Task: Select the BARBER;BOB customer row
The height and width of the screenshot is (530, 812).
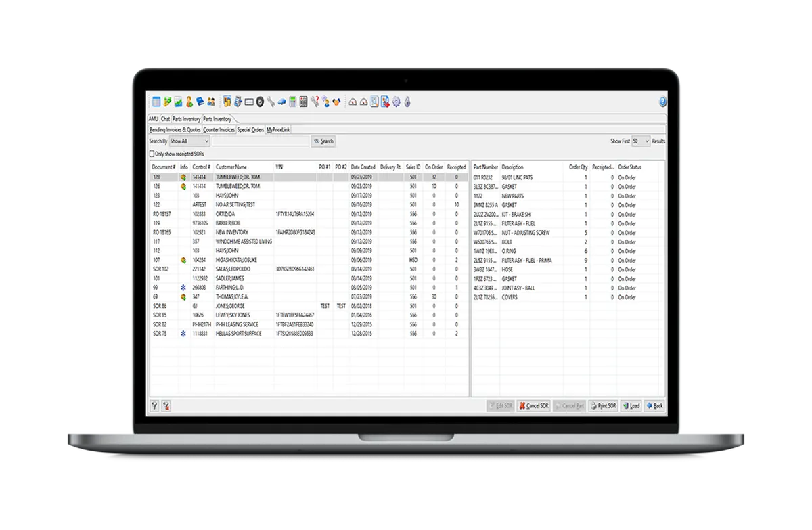Action: (x=309, y=223)
